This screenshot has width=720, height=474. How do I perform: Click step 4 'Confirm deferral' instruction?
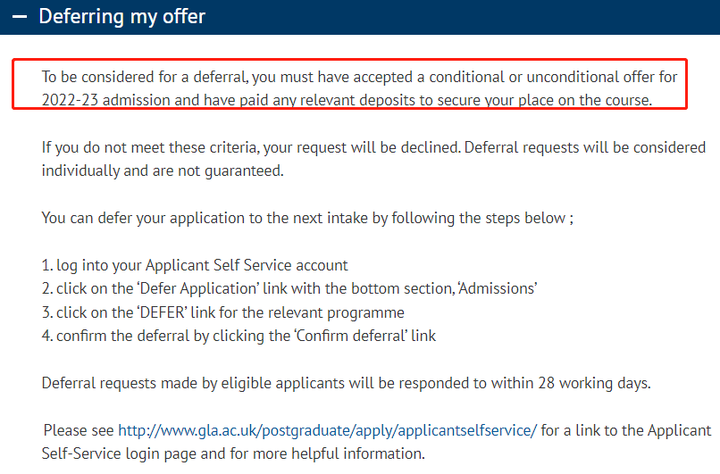[239, 336]
